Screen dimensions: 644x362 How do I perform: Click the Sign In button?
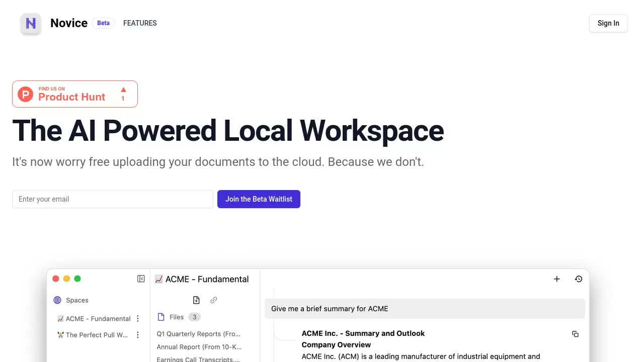(608, 23)
